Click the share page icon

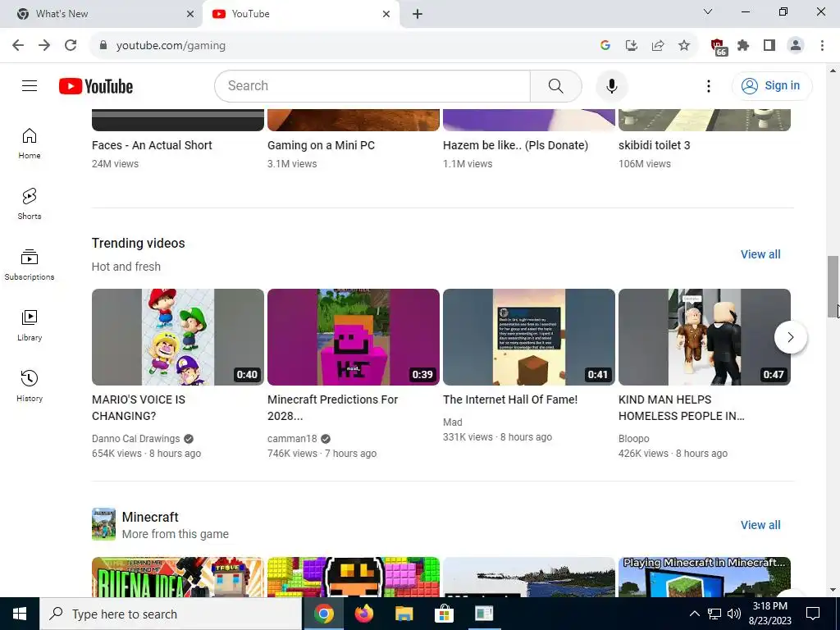(x=658, y=45)
